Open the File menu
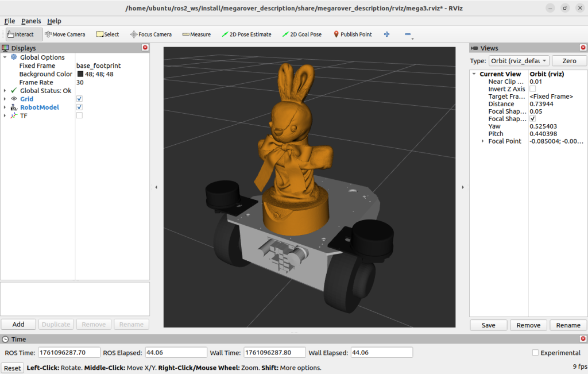 [10, 21]
